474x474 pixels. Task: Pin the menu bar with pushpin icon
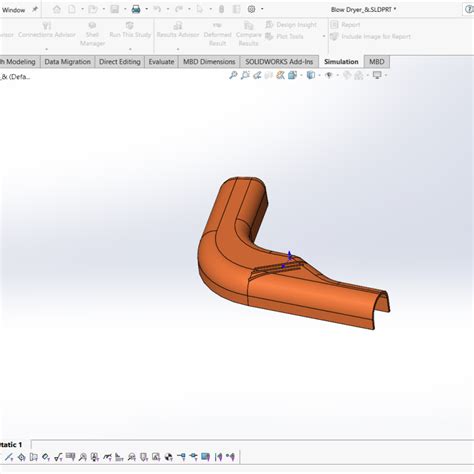[35, 10]
